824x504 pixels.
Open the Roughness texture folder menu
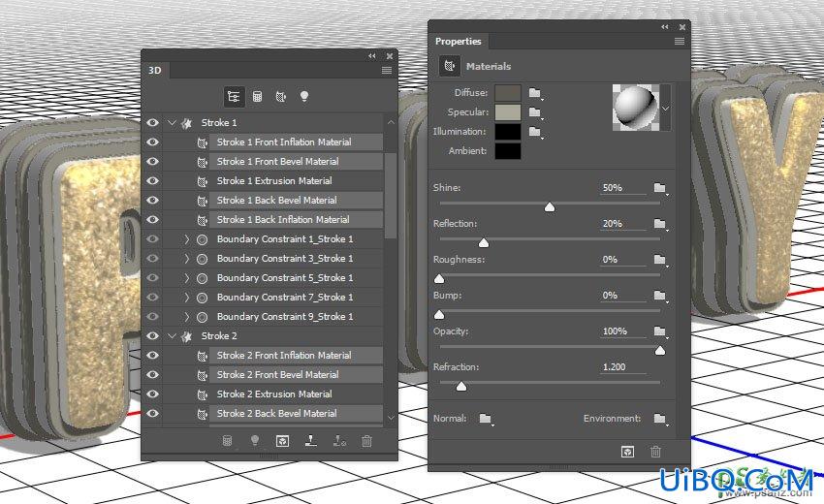660,260
